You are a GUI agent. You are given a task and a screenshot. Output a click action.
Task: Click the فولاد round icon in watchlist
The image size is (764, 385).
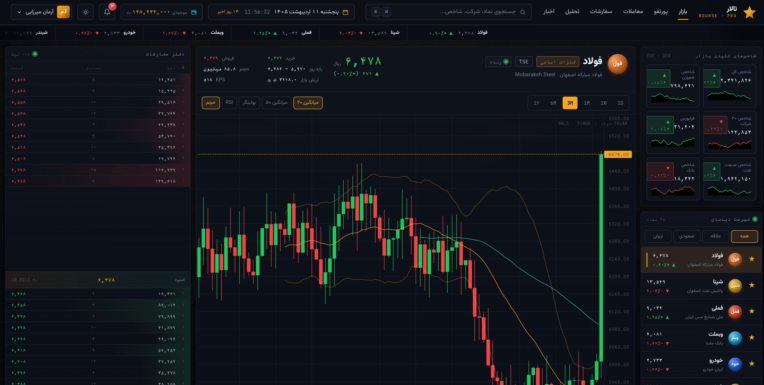tap(735, 259)
